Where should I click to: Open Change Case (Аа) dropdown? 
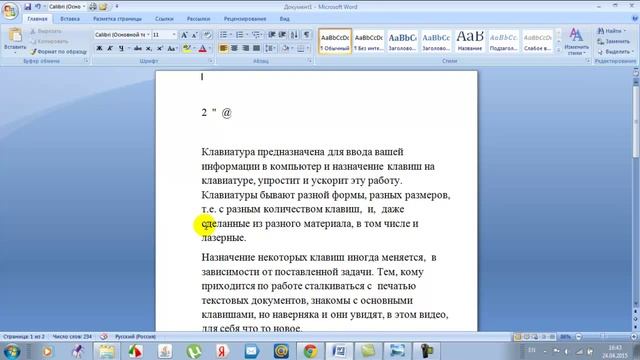(x=172, y=49)
